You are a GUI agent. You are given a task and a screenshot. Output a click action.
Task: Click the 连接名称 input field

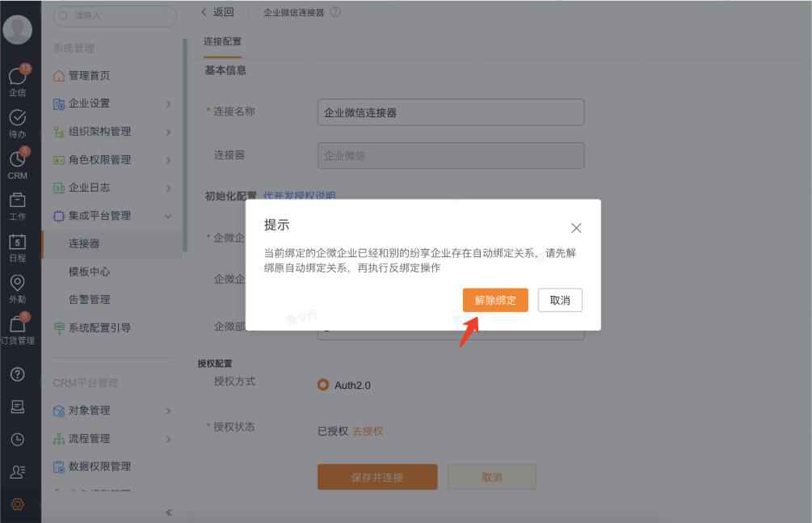click(451, 112)
